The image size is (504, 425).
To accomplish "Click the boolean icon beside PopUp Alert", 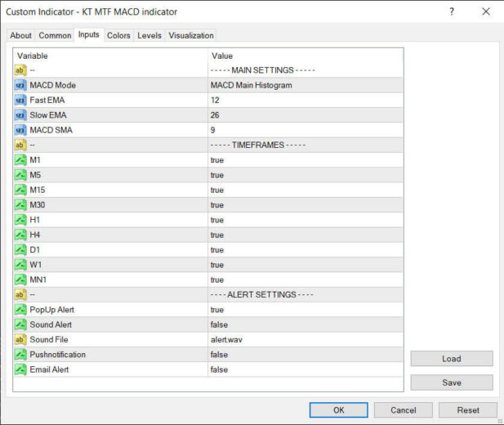I will [20, 310].
